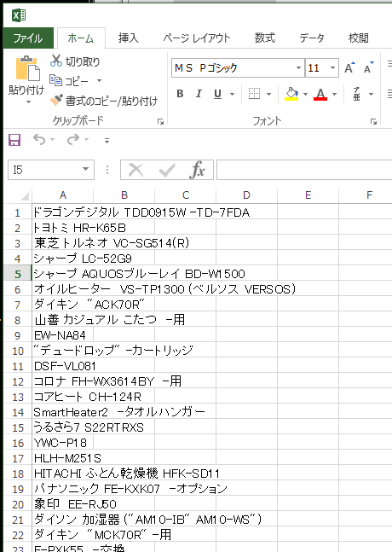Open the ファイル tab
This screenshot has width=392, height=552.
tap(28, 38)
